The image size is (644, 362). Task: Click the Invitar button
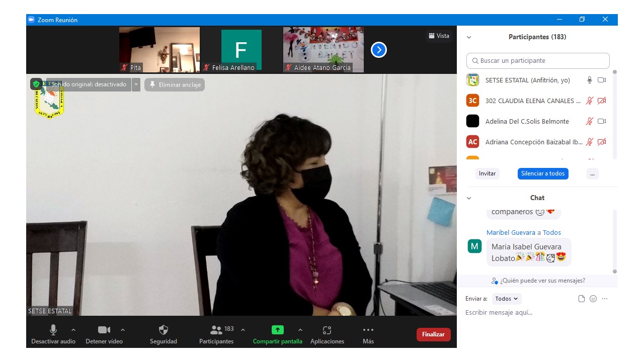(x=487, y=173)
